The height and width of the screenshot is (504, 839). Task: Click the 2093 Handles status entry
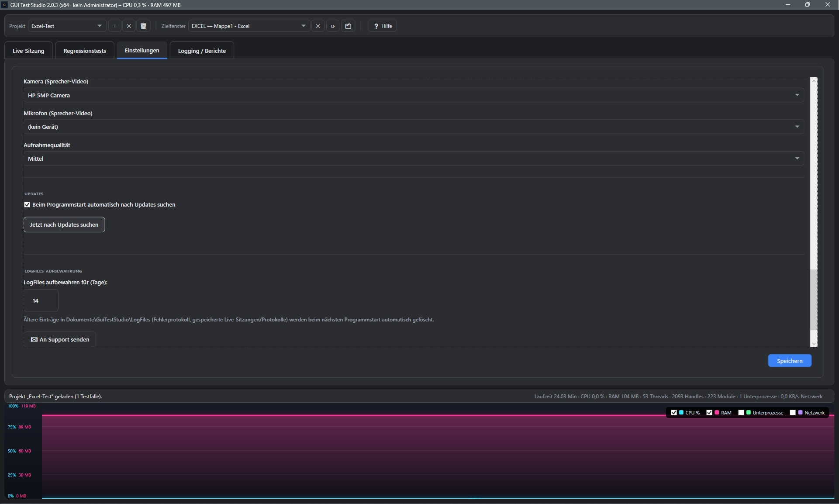click(x=688, y=397)
